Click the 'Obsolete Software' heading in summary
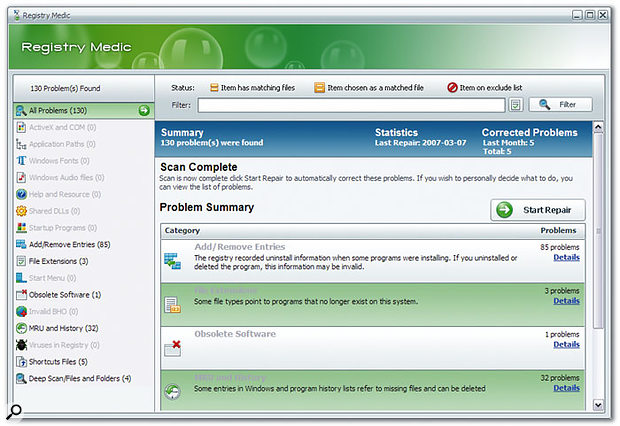620x426 pixels. coord(235,334)
